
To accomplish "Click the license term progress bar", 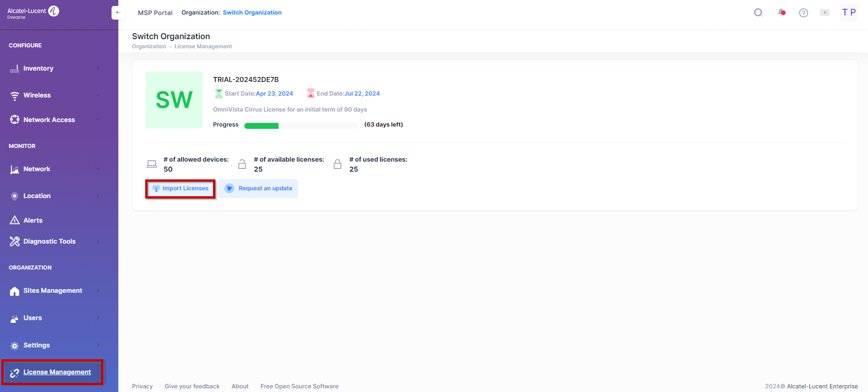I will point(301,126).
